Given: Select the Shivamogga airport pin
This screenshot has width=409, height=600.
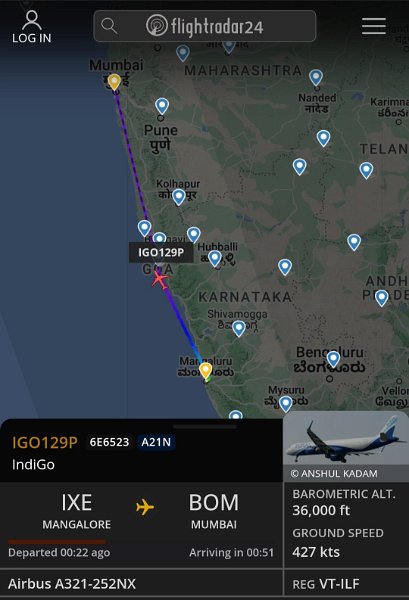Looking at the screenshot, I should pos(239,328).
